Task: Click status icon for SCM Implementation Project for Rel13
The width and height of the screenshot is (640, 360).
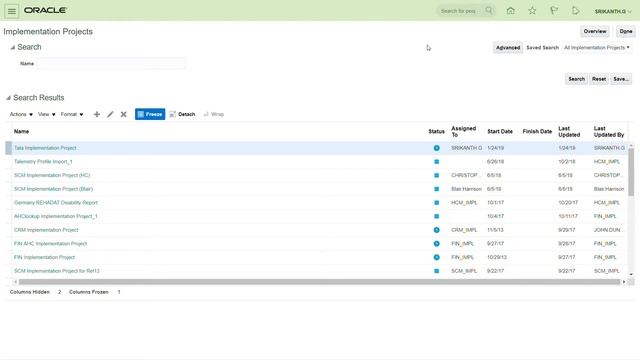Action: click(436, 271)
